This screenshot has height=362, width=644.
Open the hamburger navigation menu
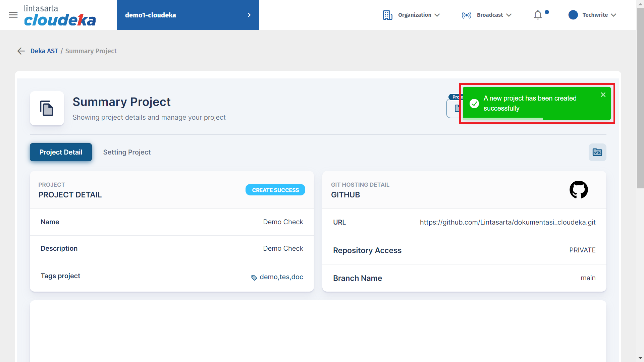pyautogui.click(x=13, y=15)
